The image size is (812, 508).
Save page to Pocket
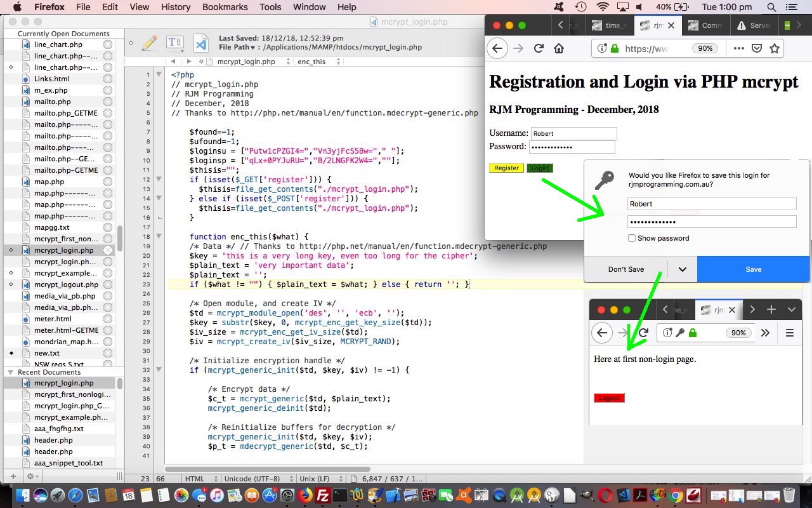[757, 48]
